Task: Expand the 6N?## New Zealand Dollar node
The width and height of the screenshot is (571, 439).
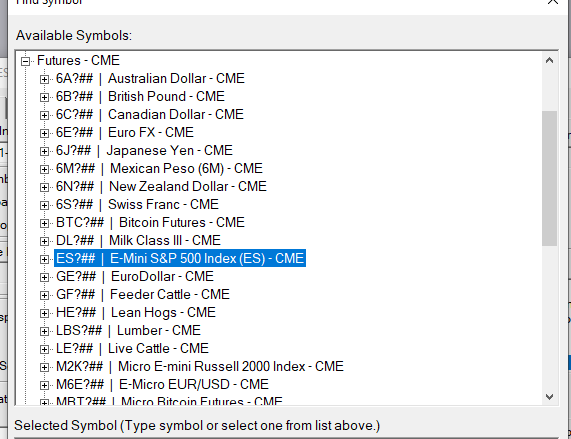Action: 44,187
